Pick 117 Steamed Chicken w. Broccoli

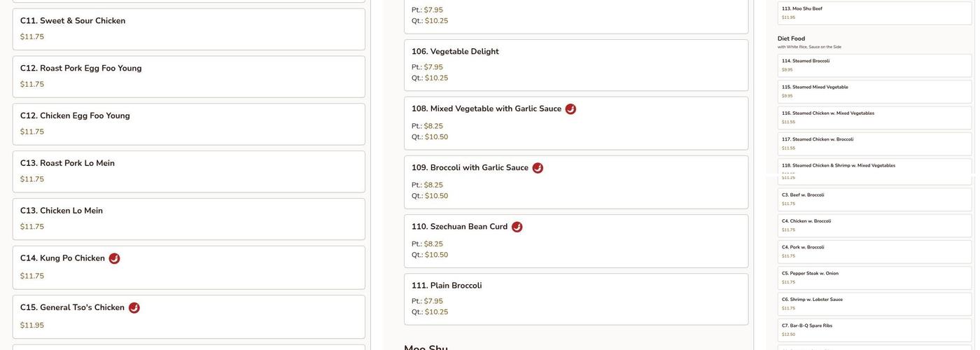(874, 143)
